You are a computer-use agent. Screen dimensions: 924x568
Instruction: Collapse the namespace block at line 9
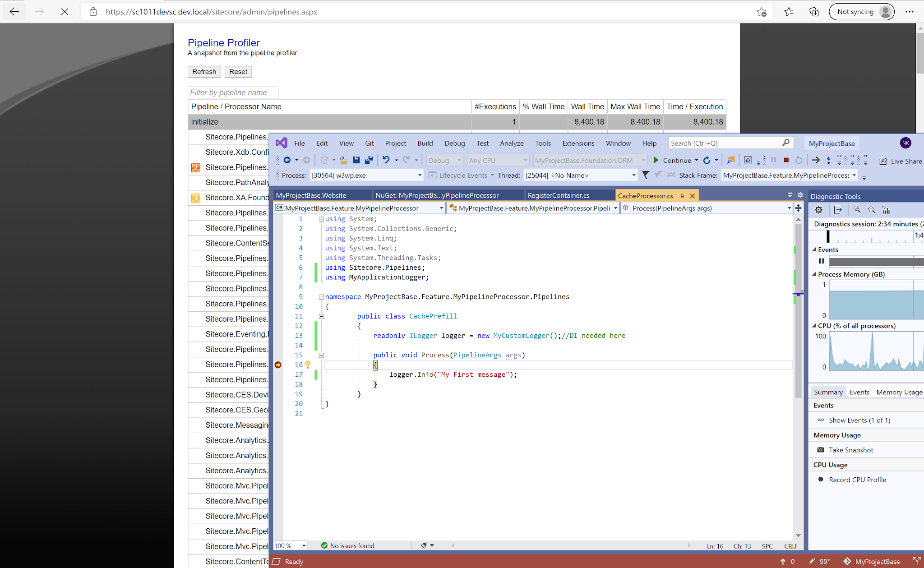point(321,297)
